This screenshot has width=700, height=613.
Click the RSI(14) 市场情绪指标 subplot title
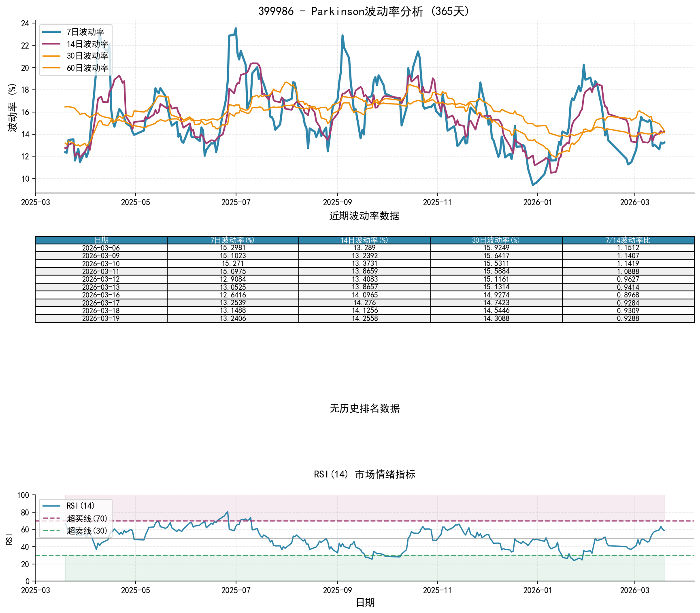click(x=364, y=474)
